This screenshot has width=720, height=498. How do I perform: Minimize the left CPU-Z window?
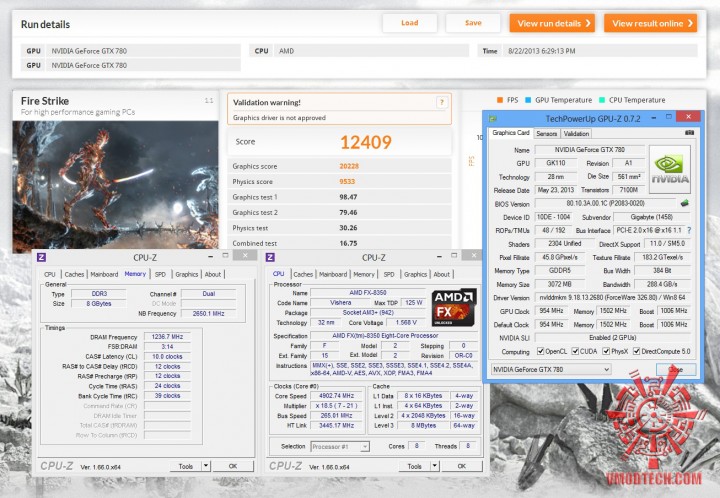click(x=210, y=257)
